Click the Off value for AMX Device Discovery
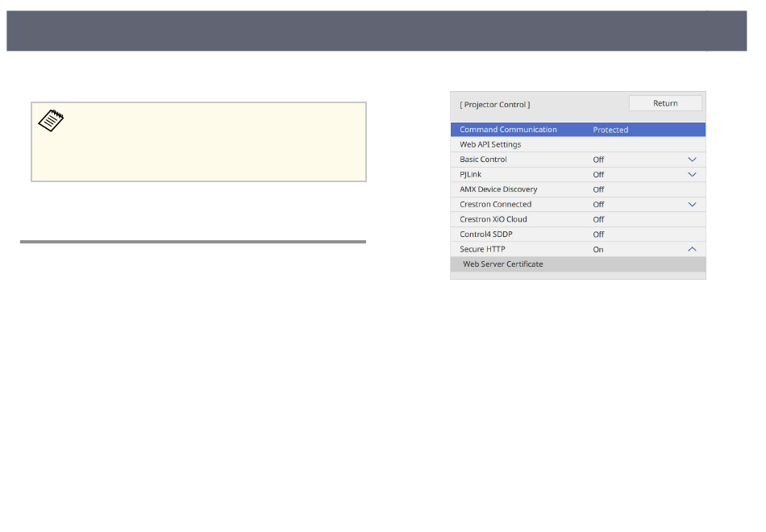Screen dimensions: 766x532 tap(598, 189)
